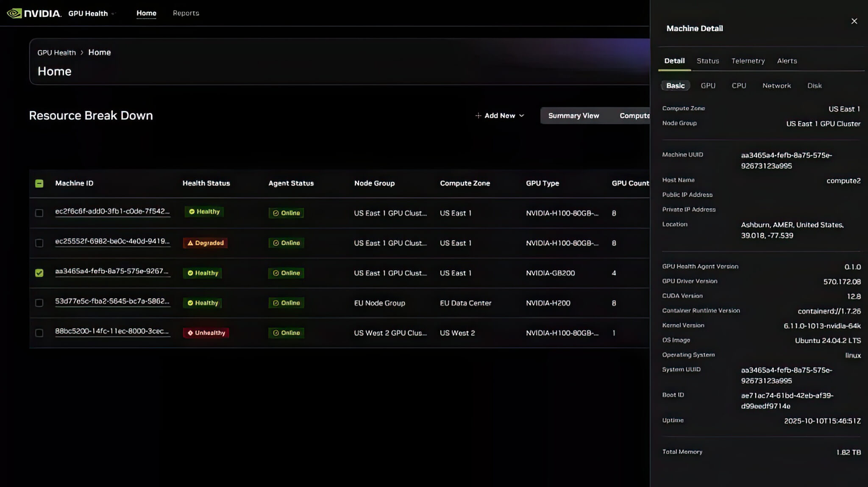Click the Summary View button
Image resolution: width=868 pixels, height=487 pixels.
click(573, 116)
